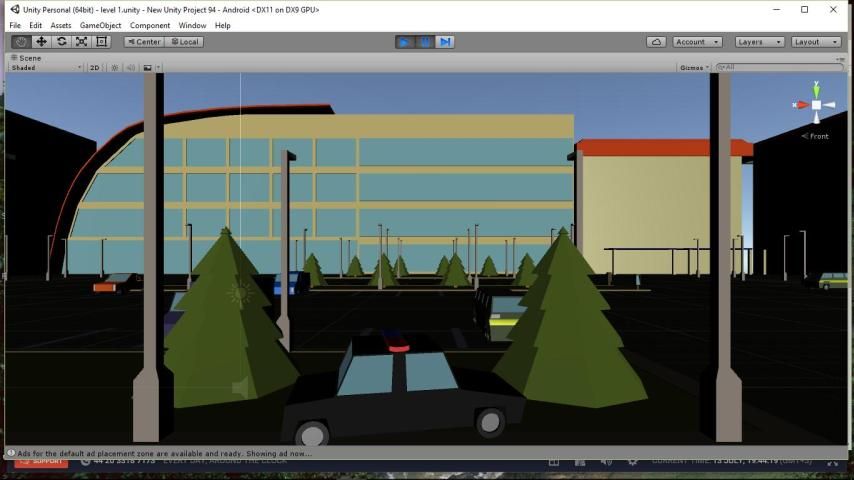
Task: Click the Step frame button
Action: pyautogui.click(x=445, y=42)
